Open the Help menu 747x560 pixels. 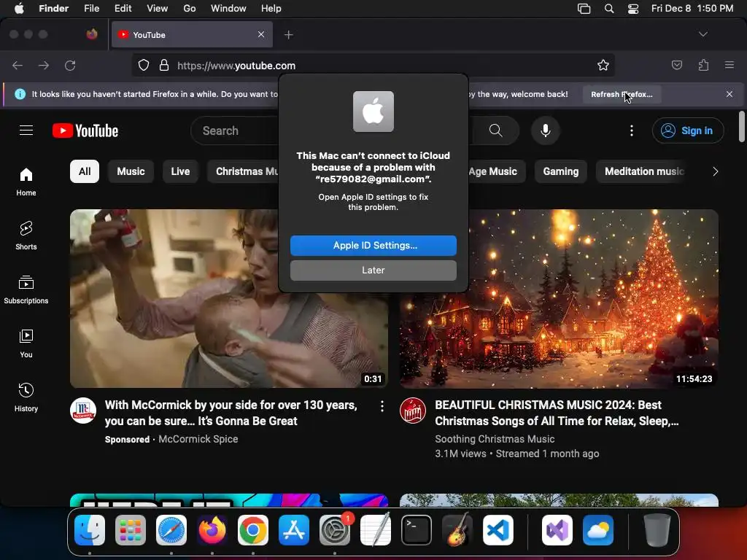point(271,9)
